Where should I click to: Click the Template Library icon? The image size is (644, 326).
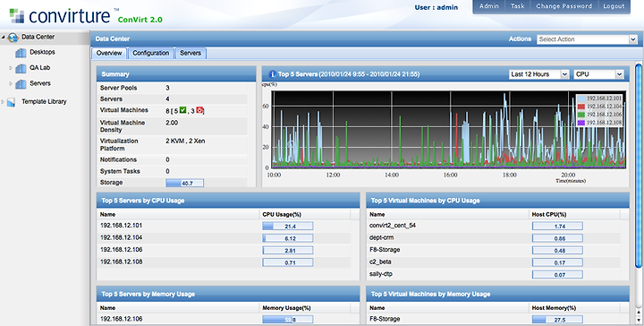(x=12, y=102)
